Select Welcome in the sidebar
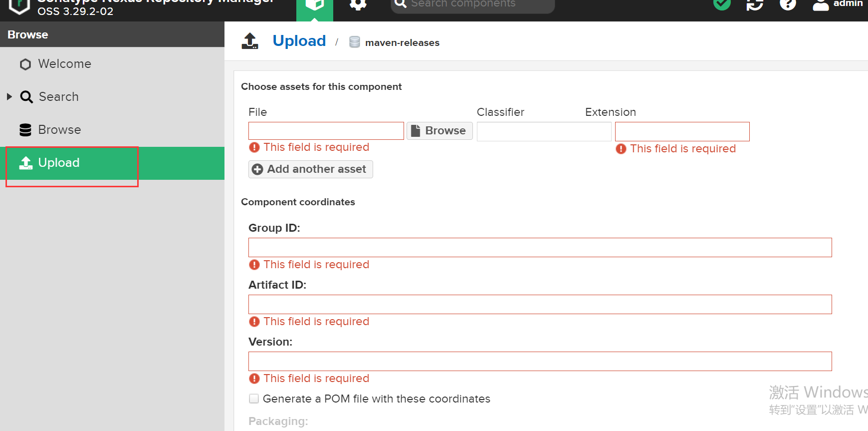This screenshot has height=431, width=868. click(64, 64)
